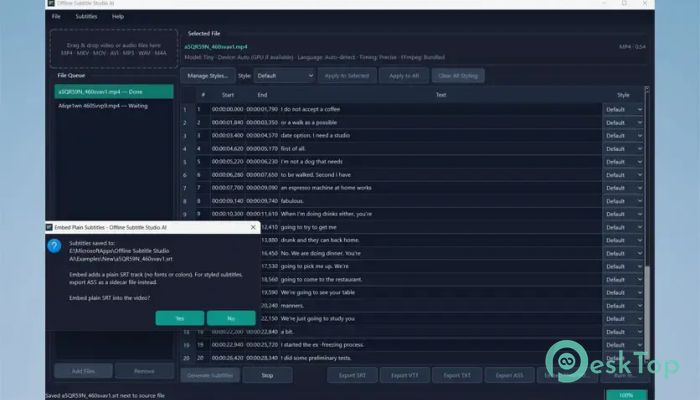Image resolution: width=700 pixels, height=400 pixels.
Task: Click Export SRT button
Action: (352, 375)
